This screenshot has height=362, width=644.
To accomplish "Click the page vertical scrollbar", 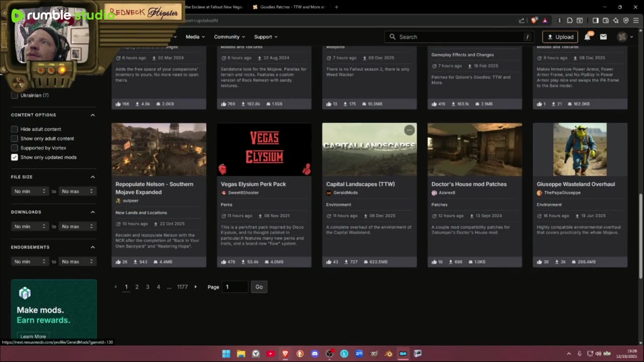I will point(640,236).
